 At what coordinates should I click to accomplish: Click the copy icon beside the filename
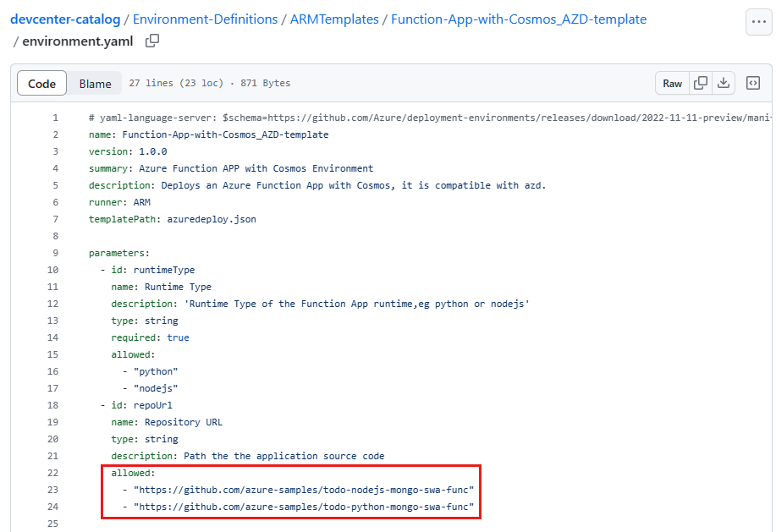(153, 41)
